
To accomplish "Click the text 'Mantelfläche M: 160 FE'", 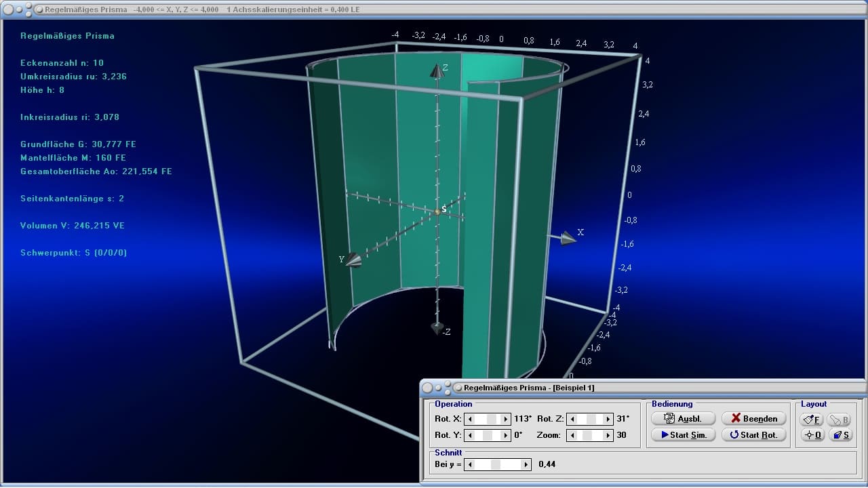I will tap(73, 158).
